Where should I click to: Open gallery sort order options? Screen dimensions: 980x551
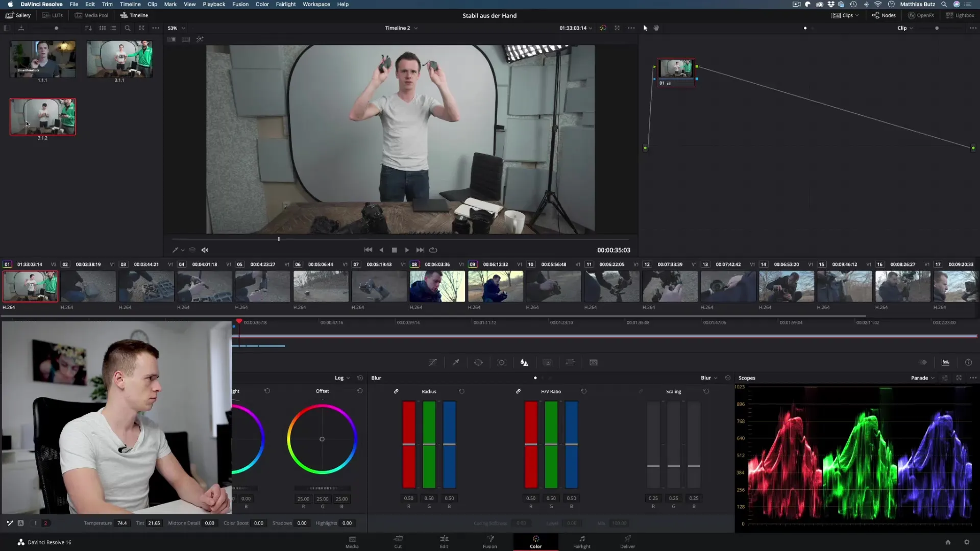[x=88, y=28]
